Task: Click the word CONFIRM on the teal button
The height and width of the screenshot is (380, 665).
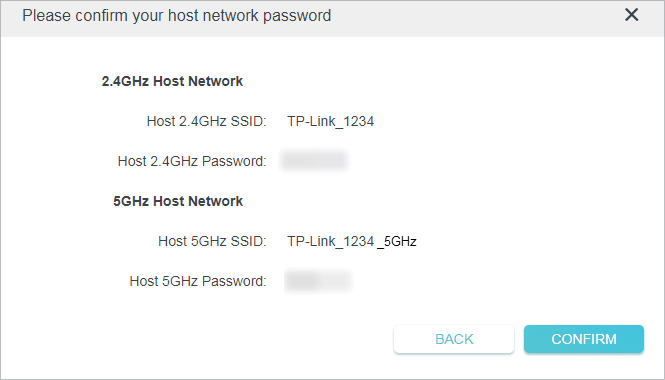Action: pos(584,339)
